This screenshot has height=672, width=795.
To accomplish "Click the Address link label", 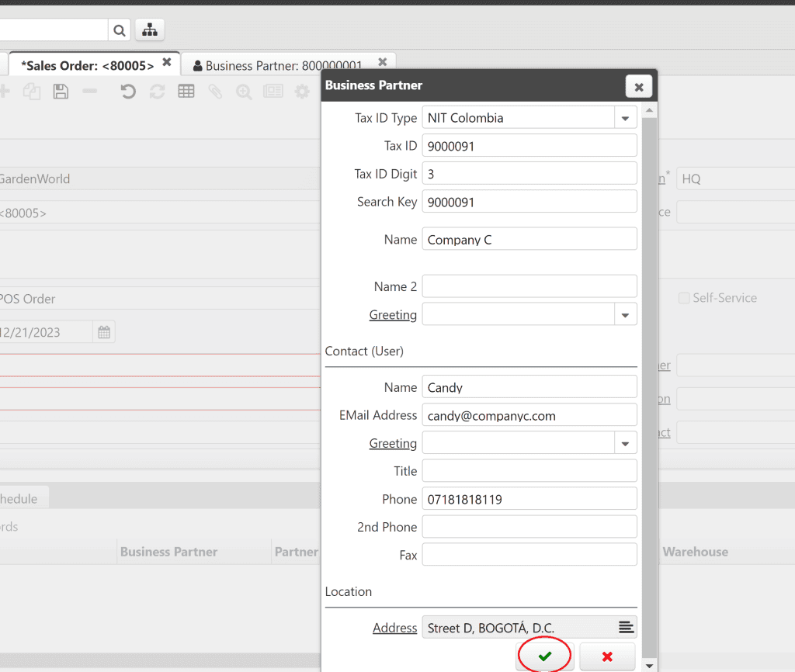I will 394,628.
